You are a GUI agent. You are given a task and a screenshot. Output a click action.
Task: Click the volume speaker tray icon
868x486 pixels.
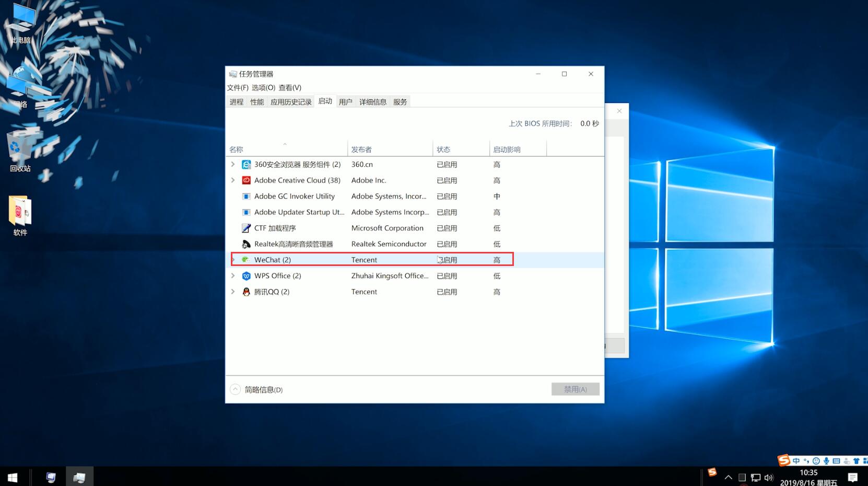pos(769,478)
